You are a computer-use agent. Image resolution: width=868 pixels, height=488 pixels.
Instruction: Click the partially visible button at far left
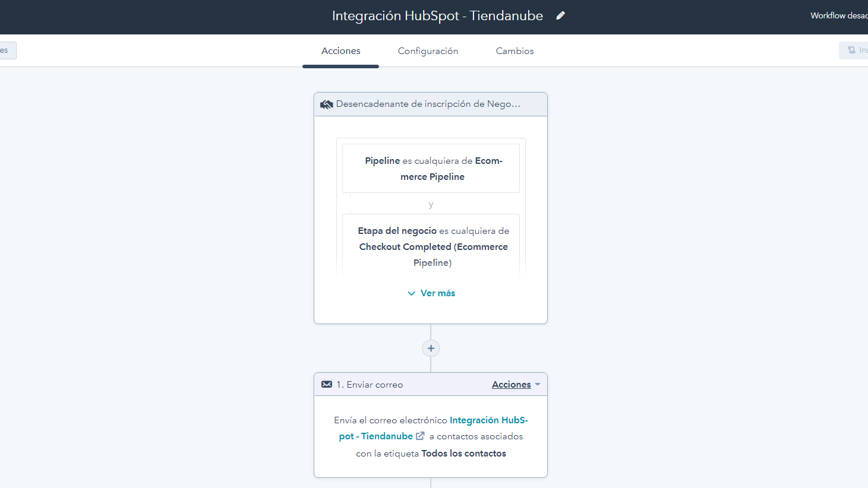tap(7, 50)
